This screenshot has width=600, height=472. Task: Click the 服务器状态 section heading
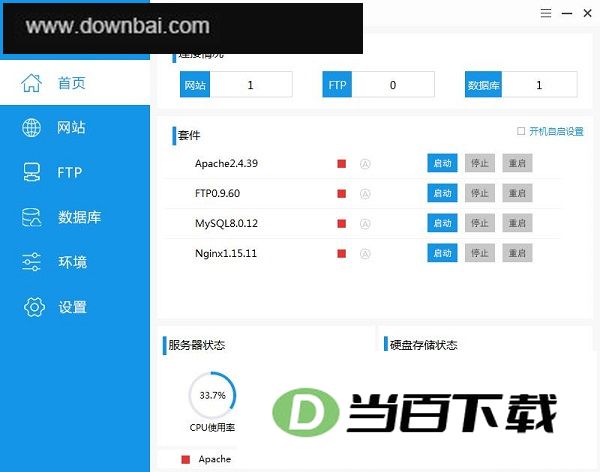[196, 345]
